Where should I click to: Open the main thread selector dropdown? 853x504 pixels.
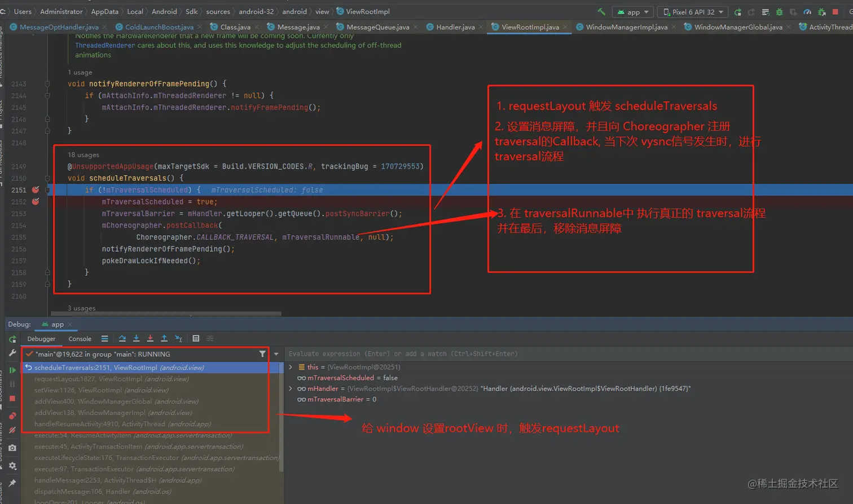276,354
